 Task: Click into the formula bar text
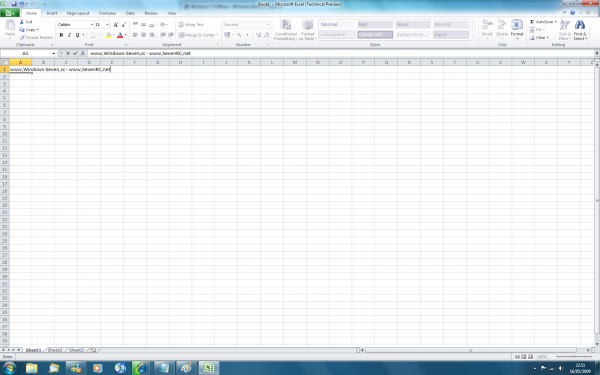point(140,53)
